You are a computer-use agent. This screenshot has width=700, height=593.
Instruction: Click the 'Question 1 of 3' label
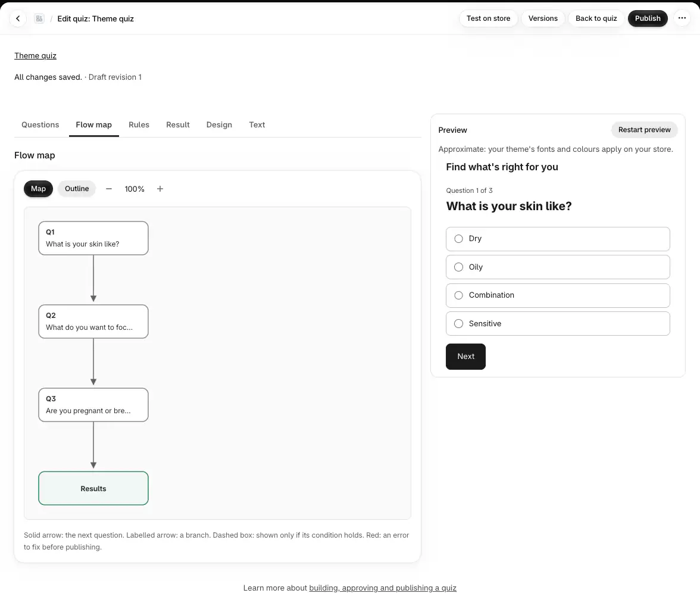(469, 191)
